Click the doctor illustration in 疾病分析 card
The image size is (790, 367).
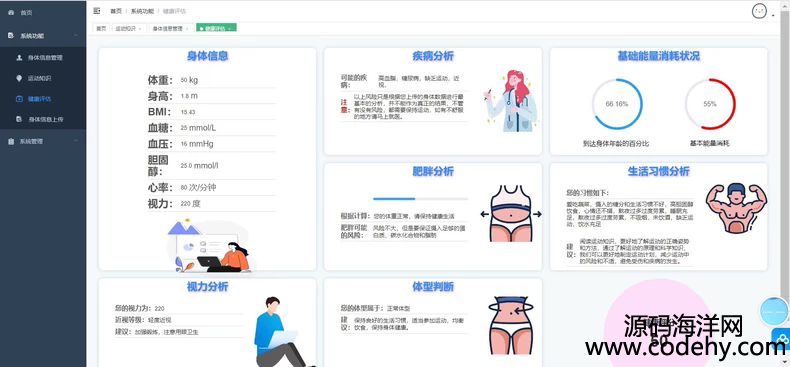[511, 101]
